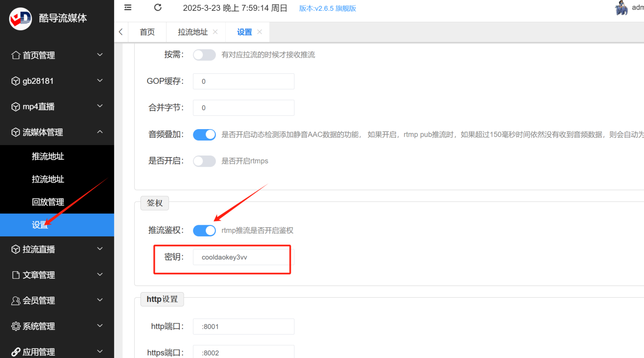Click the 版本:v2.6.5 旗舰版 link
This screenshot has width=644, height=358.
pyautogui.click(x=327, y=8)
